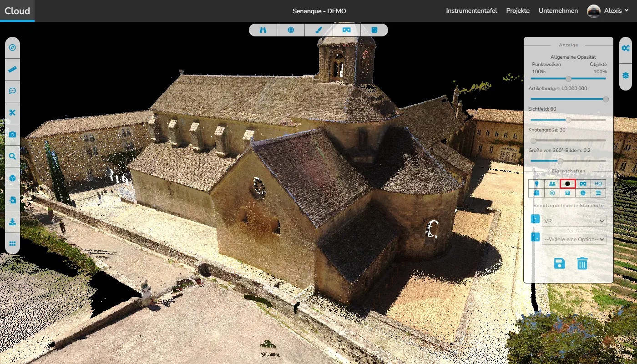The height and width of the screenshot is (364, 637).
Task: Expand the 'Wähle eine Option' dropdown
Action: [574, 239]
